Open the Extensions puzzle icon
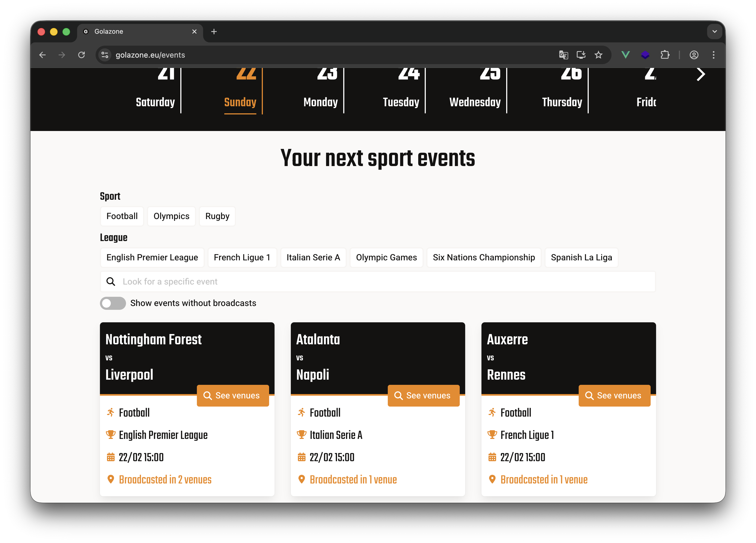756x543 pixels. [665, 55]
